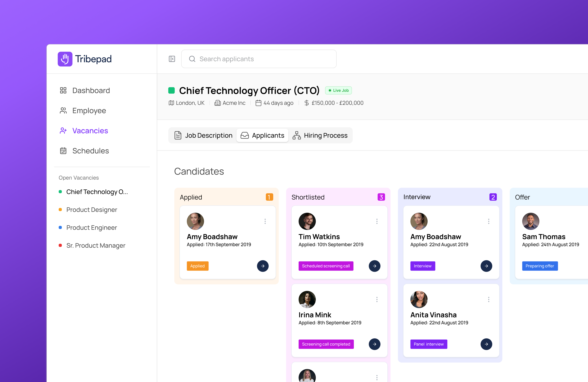Open Tim Watkins card with arrow button
The height and width of the screenshot is (382, 588).
coord(374,266)
